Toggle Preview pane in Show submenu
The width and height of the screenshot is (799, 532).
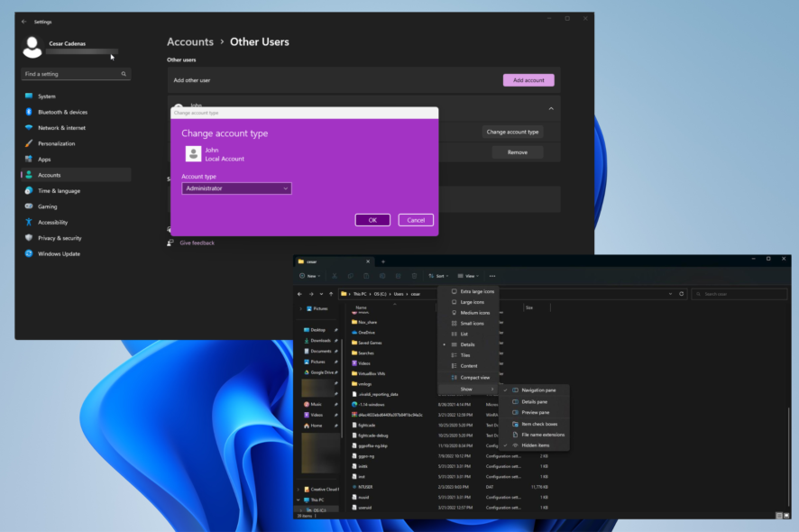click(x=534, y=413)
